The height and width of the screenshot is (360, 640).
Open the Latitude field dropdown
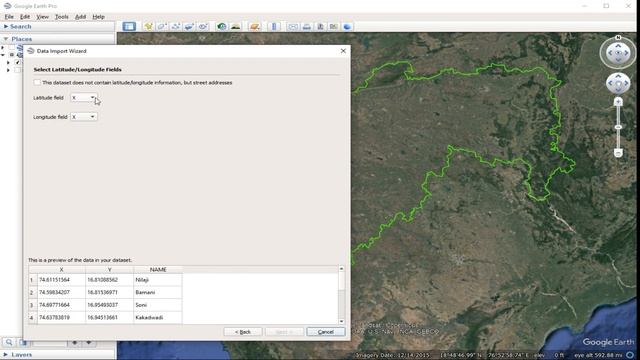pyautogui.click(x=84, y=98)
